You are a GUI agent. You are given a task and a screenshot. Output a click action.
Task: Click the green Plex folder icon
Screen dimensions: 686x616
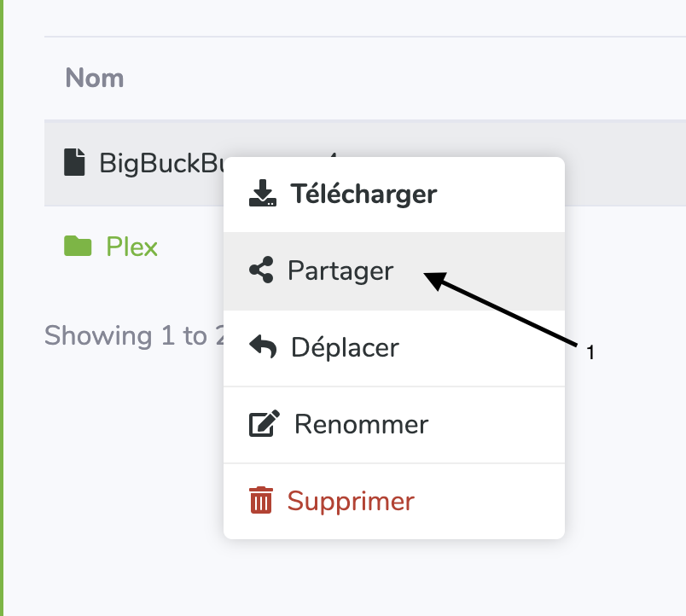coord(78,246)
